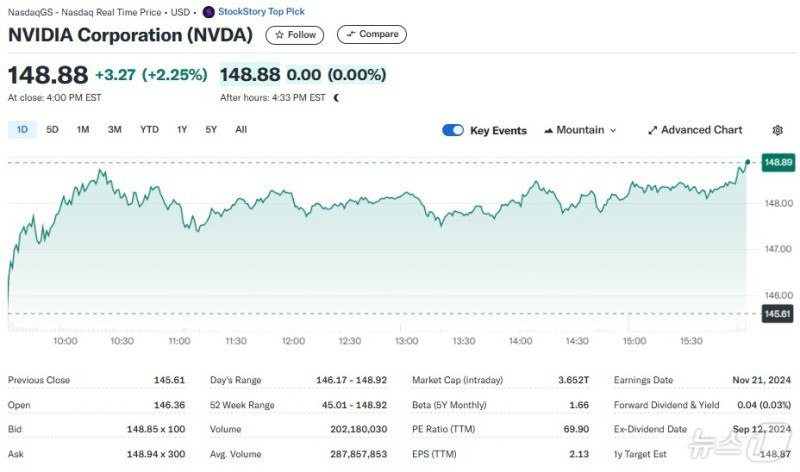
Task: Click the Bid value 148.85 x 100
Action: click(156, 429)
